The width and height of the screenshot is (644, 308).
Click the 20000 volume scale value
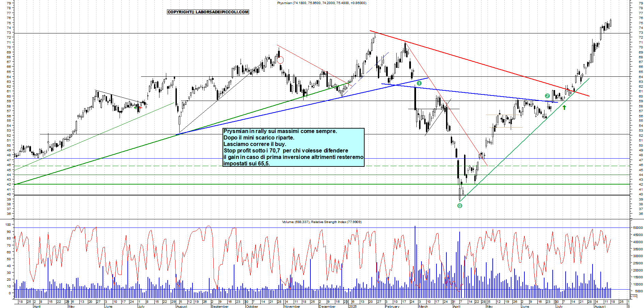(x=638, y=270)
